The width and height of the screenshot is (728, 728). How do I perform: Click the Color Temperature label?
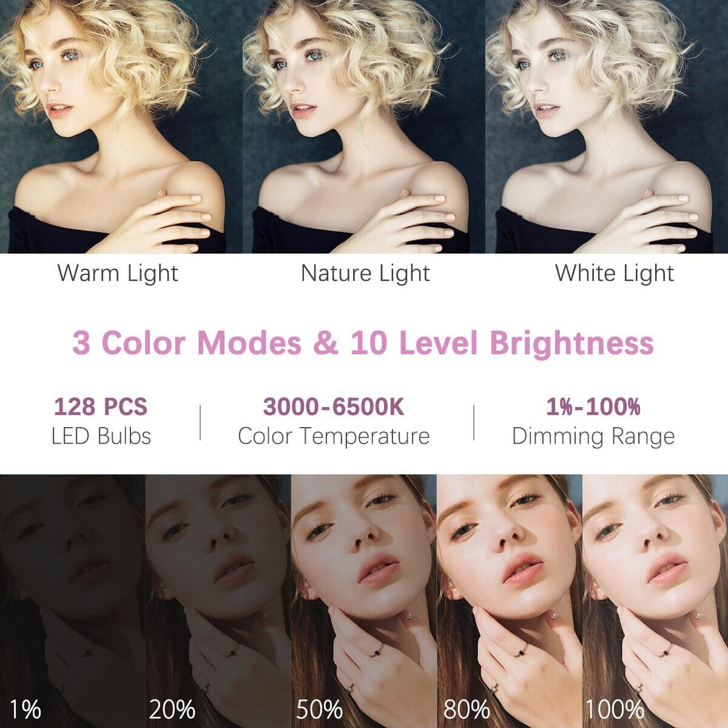point(334,436)
